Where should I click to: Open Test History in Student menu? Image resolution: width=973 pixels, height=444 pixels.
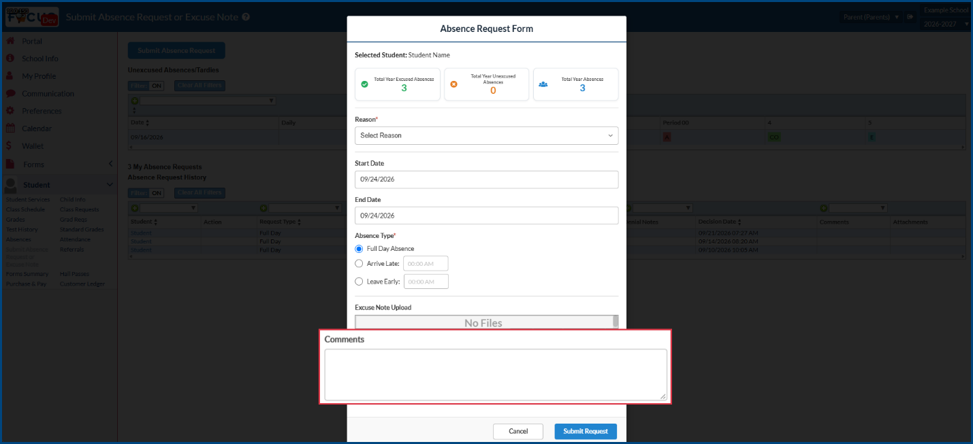click(x=22, y=229)
